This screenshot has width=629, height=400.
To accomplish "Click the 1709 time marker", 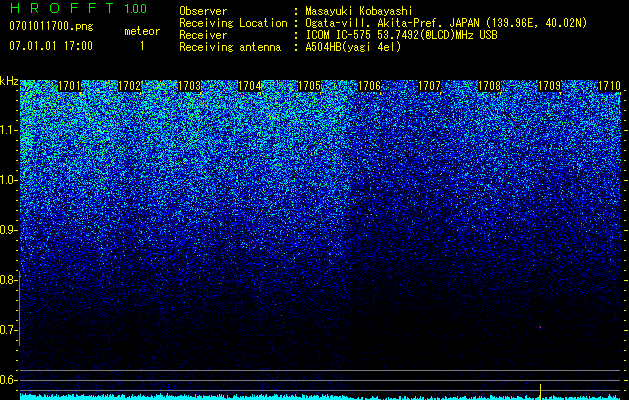I will (x=549, y=86).
